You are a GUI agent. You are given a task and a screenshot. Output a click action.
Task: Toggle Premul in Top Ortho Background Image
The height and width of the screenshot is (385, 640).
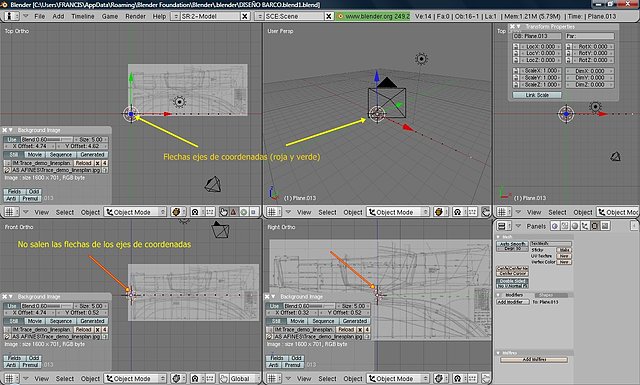click(30, 198)
